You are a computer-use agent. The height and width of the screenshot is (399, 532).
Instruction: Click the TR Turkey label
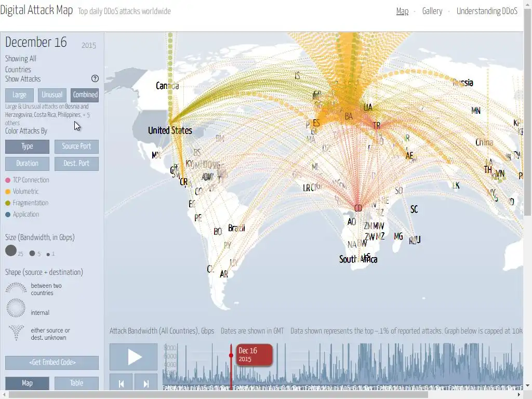(377, 126)
